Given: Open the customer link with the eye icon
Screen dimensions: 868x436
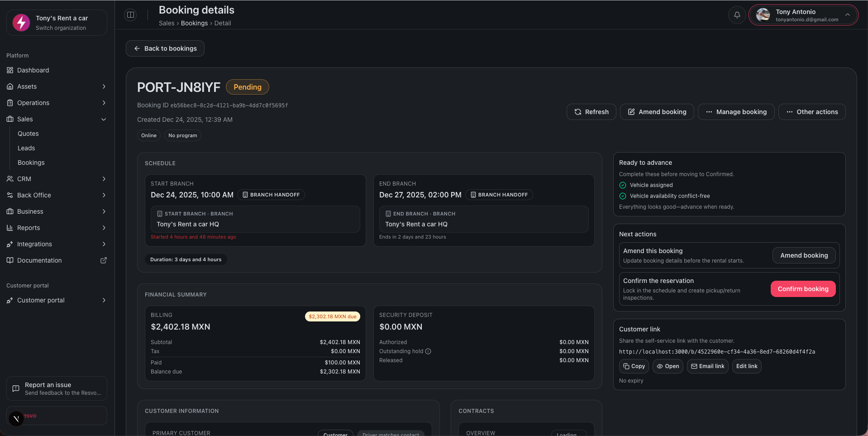Looking at the screenshot, I should click(x=662, y=366).
